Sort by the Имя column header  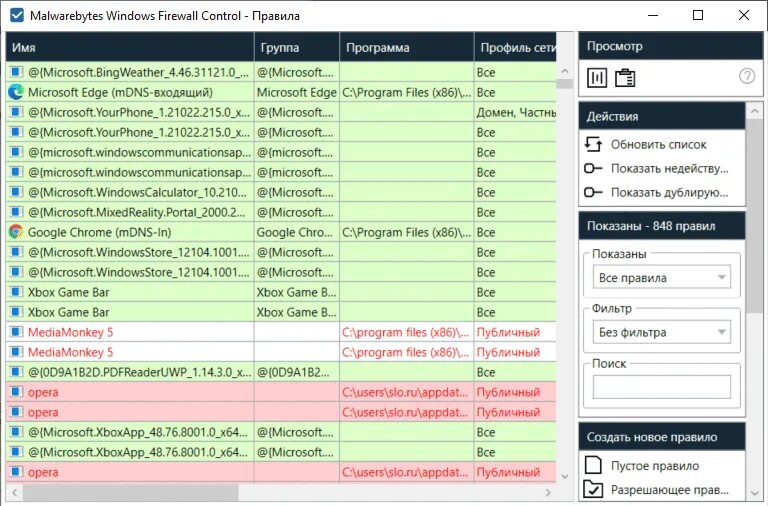click(x=130, y=48)
